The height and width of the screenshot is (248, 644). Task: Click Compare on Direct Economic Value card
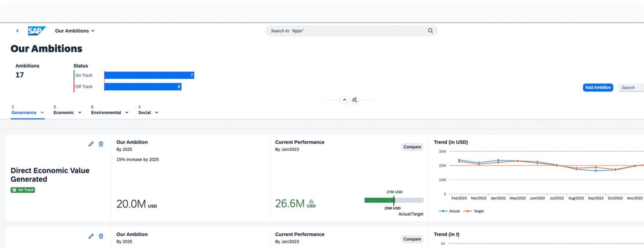click(x=412, y=147)
